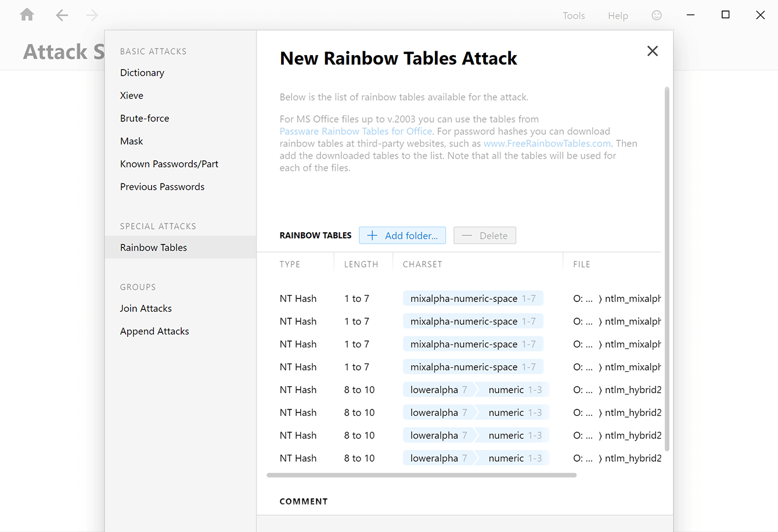Click the Add folder button
The height and width of the screenshot is (532, 778).
[402, 235]
